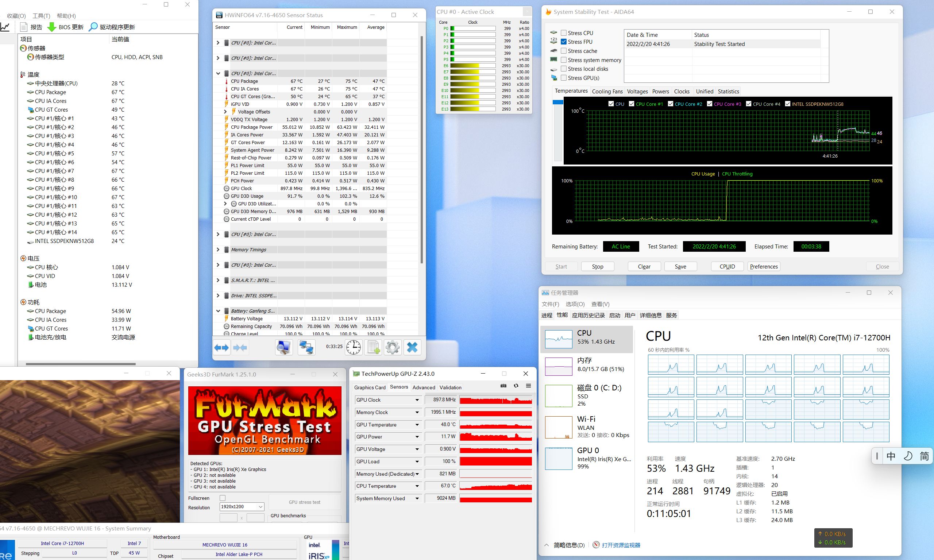Select Wi-Fi thumbnail in Task Manager

pos(559,427)
